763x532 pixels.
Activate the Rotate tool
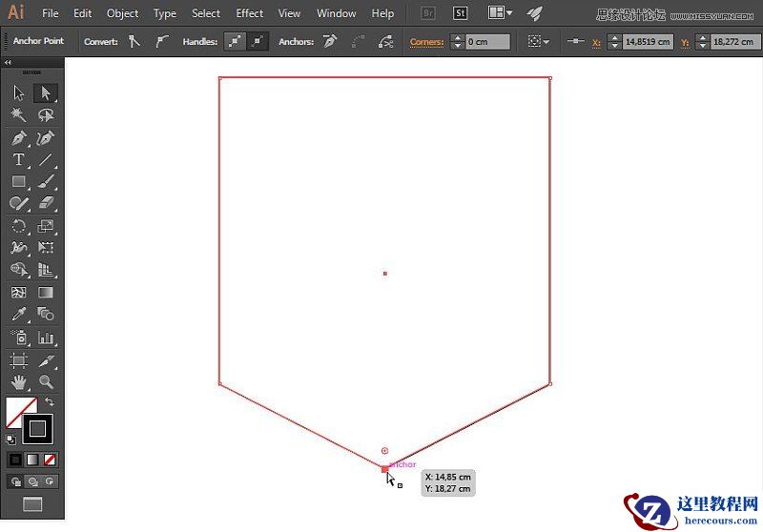tap(18, 226)
